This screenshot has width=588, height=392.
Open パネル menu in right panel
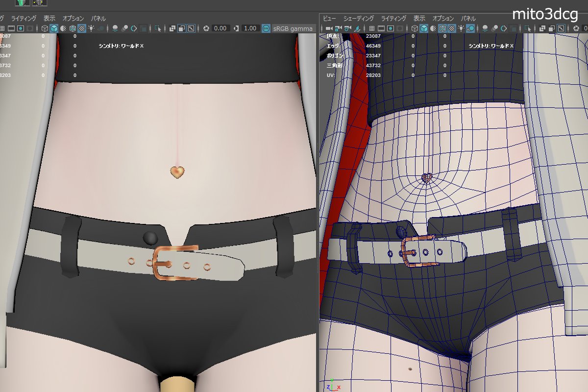[x=468, y=18]
